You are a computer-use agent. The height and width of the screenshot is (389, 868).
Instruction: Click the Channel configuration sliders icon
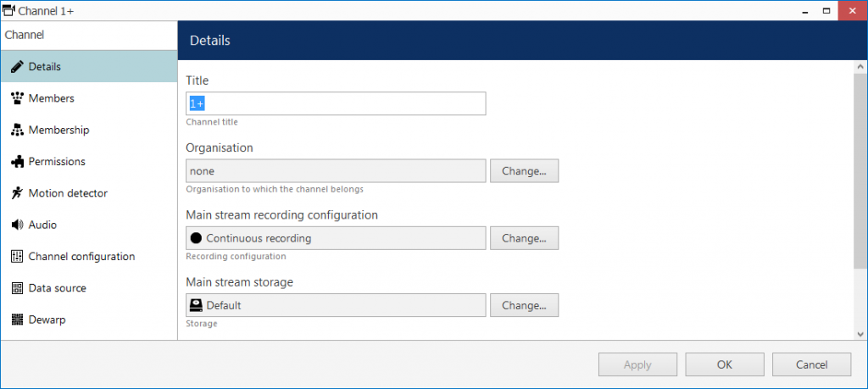pyautogui.click(x=17, y=256)
